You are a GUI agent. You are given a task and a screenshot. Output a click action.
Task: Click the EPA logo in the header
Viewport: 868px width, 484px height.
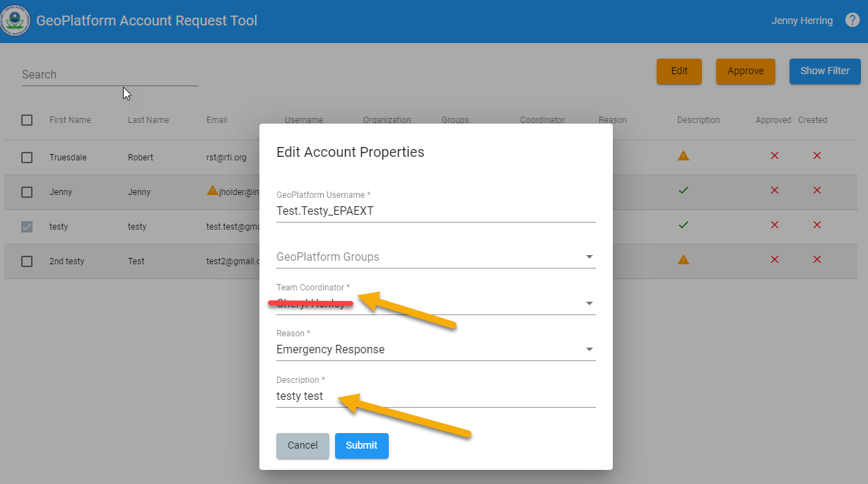[16, 20]
